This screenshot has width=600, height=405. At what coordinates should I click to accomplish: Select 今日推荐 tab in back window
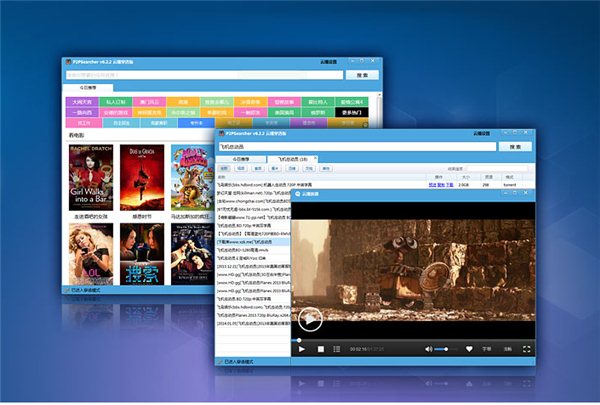click(x=88, y=88)
